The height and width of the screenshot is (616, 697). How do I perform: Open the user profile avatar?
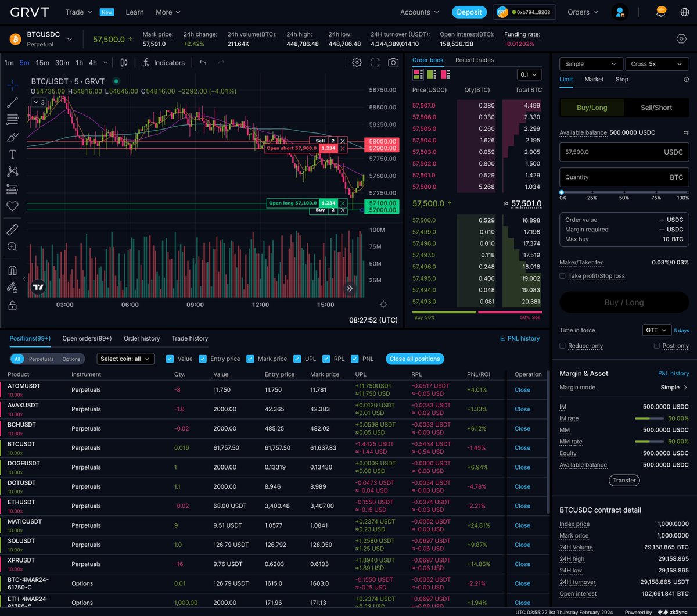(620, 12)
